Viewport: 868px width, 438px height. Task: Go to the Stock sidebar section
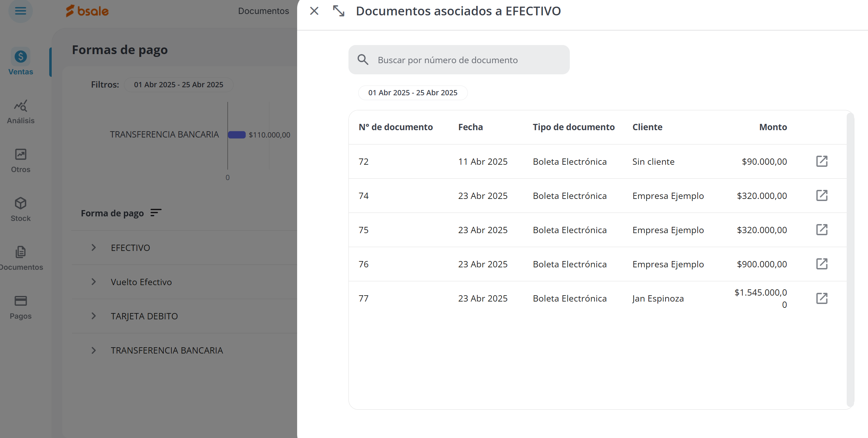click(x=21, y=209)
